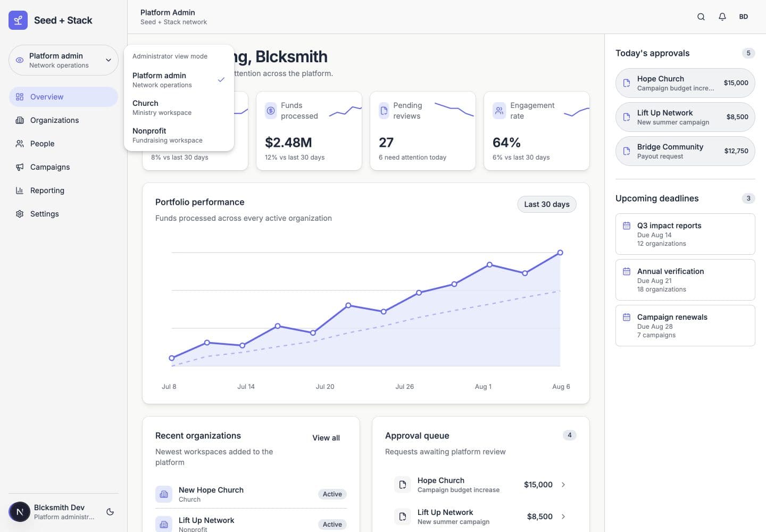This screenshot has width=766, height=532.
Task: Click calendar icon on Q3 impact reports
Action: [627, 226]
